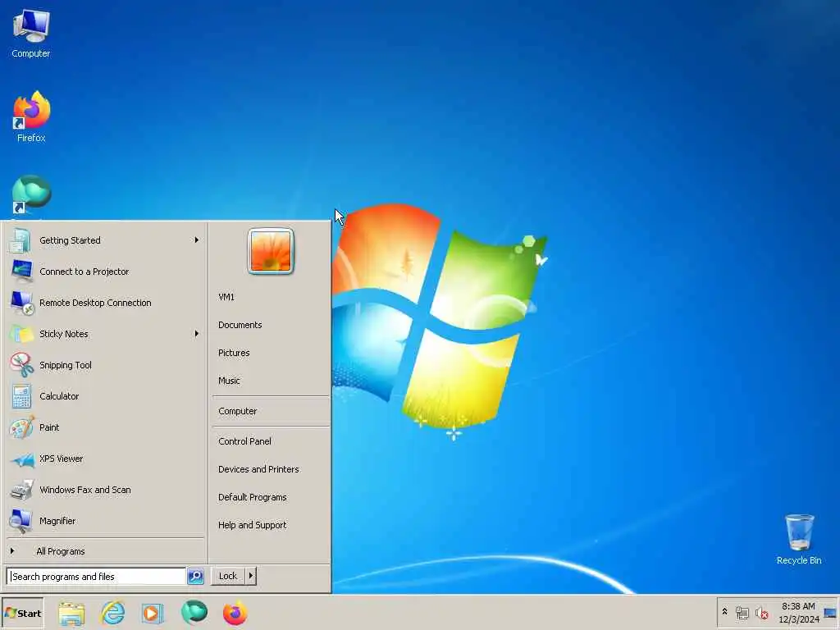The width and height of the screenshot is (840, 630).
Task: Open the shutdown options arrow beside Lock
Action: pyautogui.click(x=251, y=576)
